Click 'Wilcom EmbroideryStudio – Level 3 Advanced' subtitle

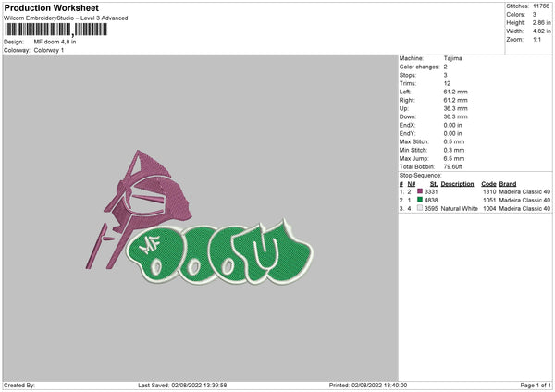click(x=66, y=18)
